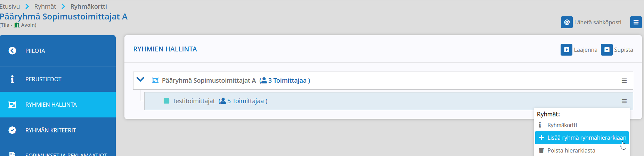Screen dimensions: 644x156
Task: Collapse the Pääryhmä Sopimustoimittajat A tree chevron
Action: click(x=140, y=80)
